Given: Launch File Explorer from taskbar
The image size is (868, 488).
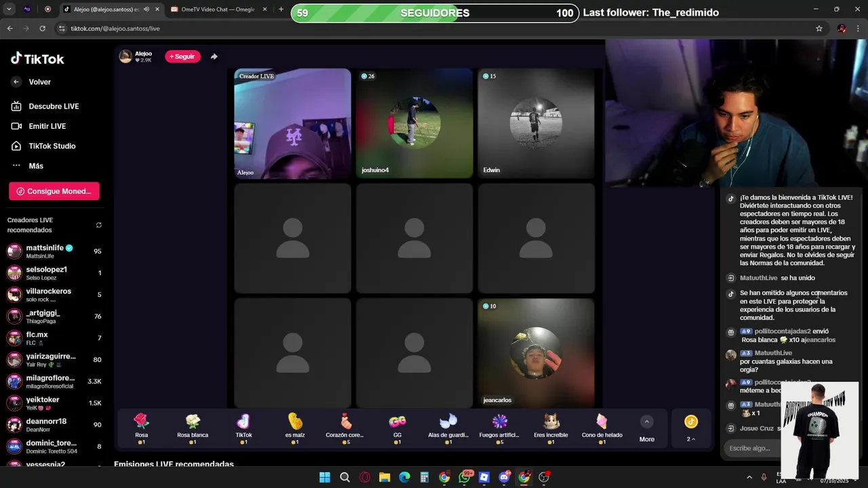Looking at the screenshot, I should click(x=384, y=477).
